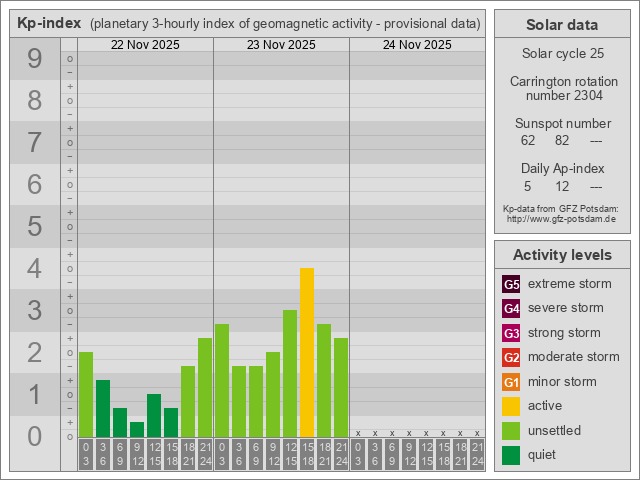The width and height of the screenshot is (640, 480).
Task: Click the G3 strong storm badge
Action: (511, 333)
